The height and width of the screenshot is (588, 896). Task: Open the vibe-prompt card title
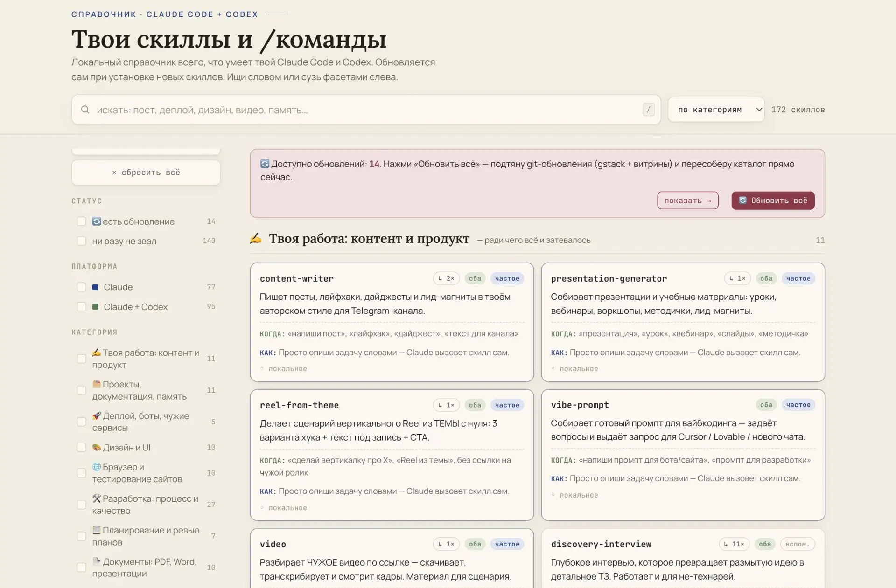pos(580,405)
